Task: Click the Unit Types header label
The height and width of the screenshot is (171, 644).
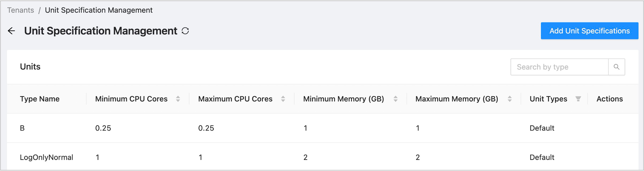Action: [548, 99]
